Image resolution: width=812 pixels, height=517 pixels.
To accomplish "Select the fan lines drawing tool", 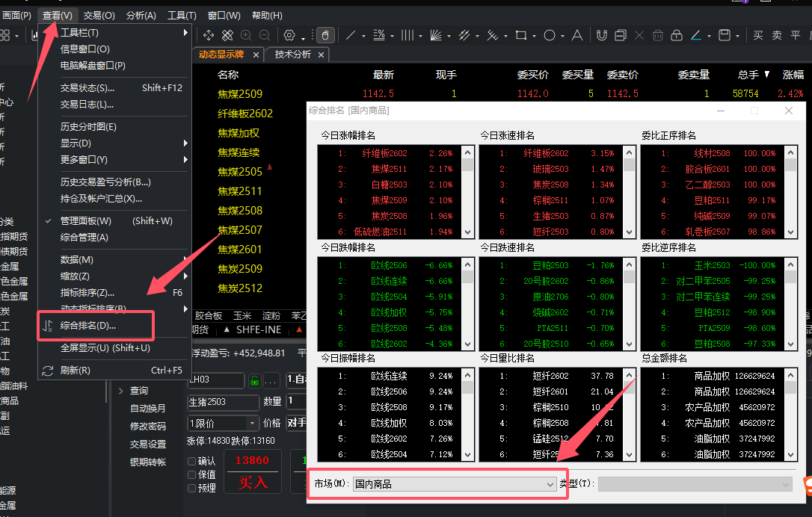I will point(436,35).
